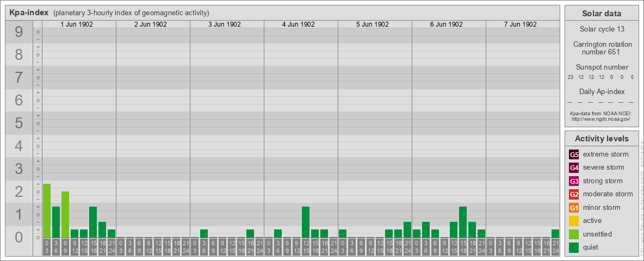Click the Daily Ap-index label
Viewport: 644px width, 261px height.
coord(602,91)
